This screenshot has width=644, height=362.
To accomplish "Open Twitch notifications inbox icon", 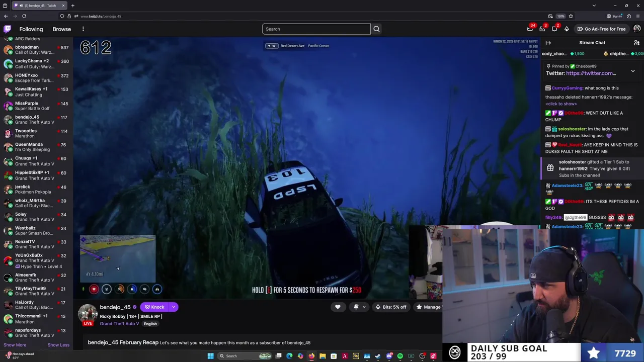I will [542, 29].
